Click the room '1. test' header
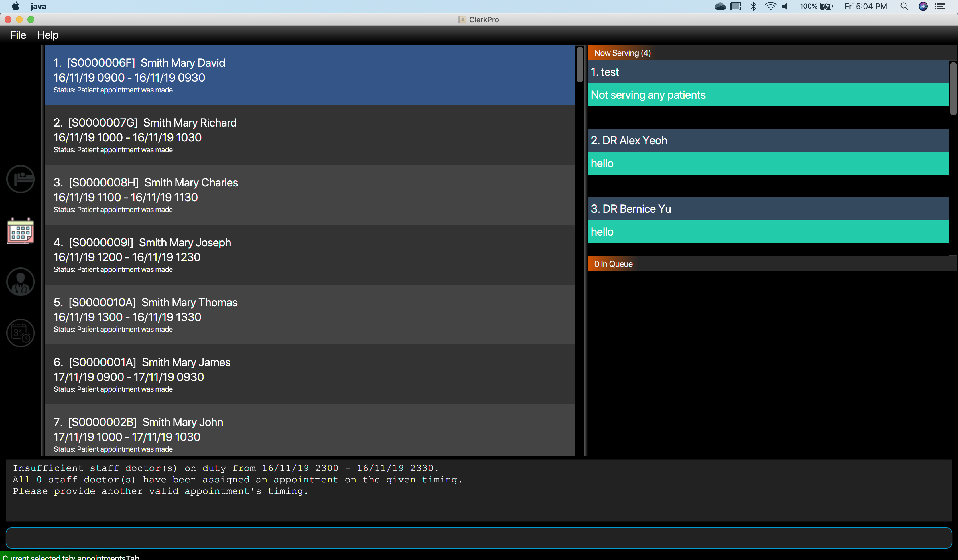The height and width of the screenshot is (560, 958). 768,72
